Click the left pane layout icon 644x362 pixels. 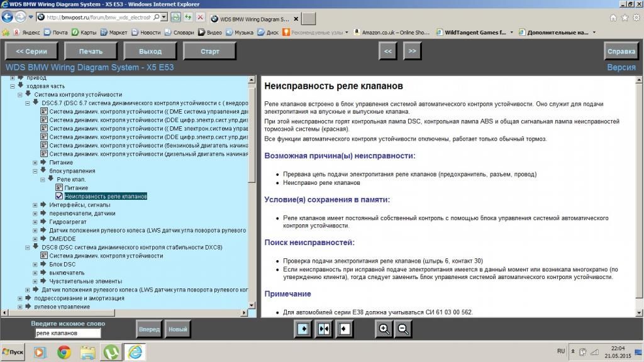pyautogui.click(x=303, y=329)
